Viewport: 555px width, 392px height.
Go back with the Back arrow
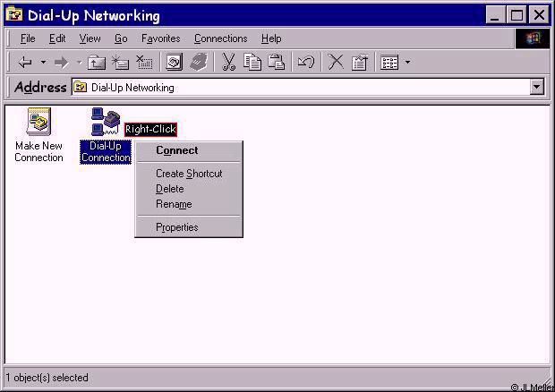[x=25, y=63]
